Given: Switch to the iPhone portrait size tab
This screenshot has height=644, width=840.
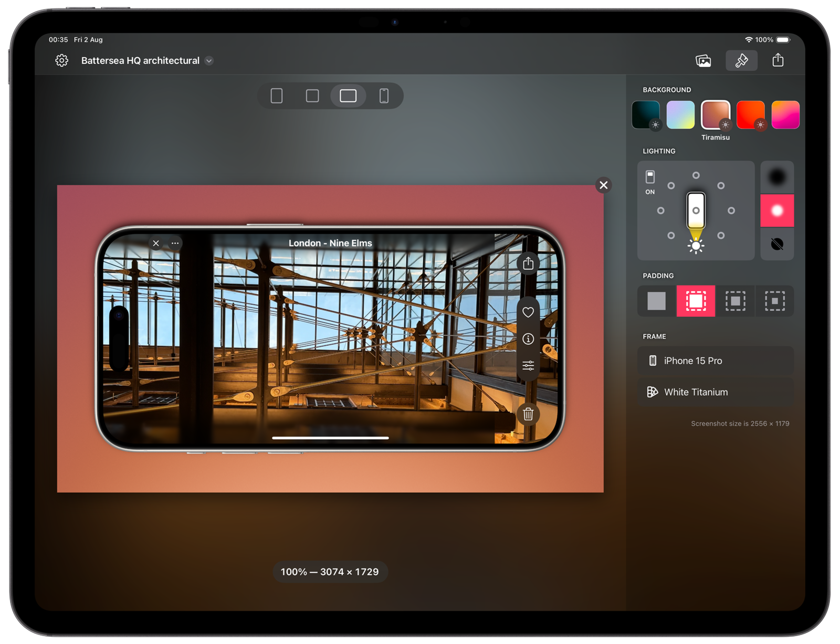Looking at the screenshot, I should pyautogui.click(x=385, y=96).
